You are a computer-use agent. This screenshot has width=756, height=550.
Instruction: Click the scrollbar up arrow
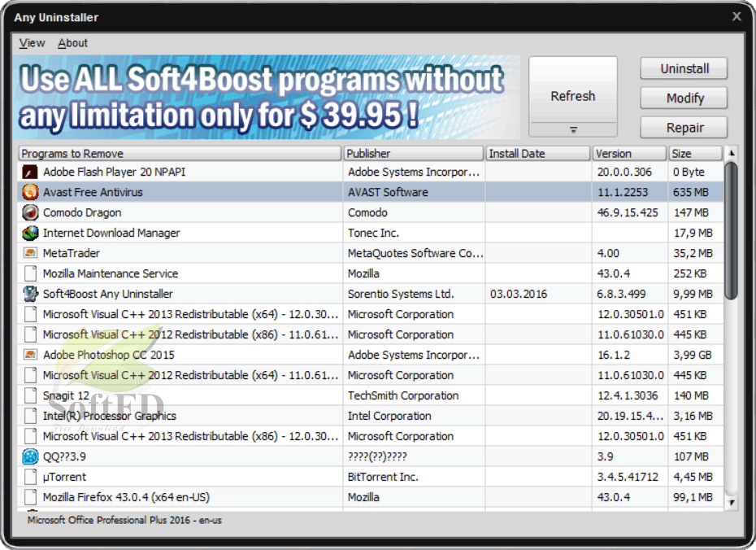click(732, 154)
